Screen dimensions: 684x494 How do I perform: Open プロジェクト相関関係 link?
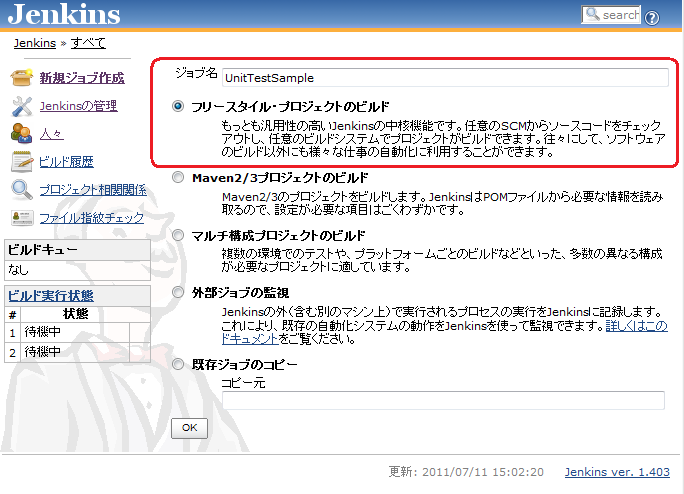pyautogui.click(x=93, y=190)
